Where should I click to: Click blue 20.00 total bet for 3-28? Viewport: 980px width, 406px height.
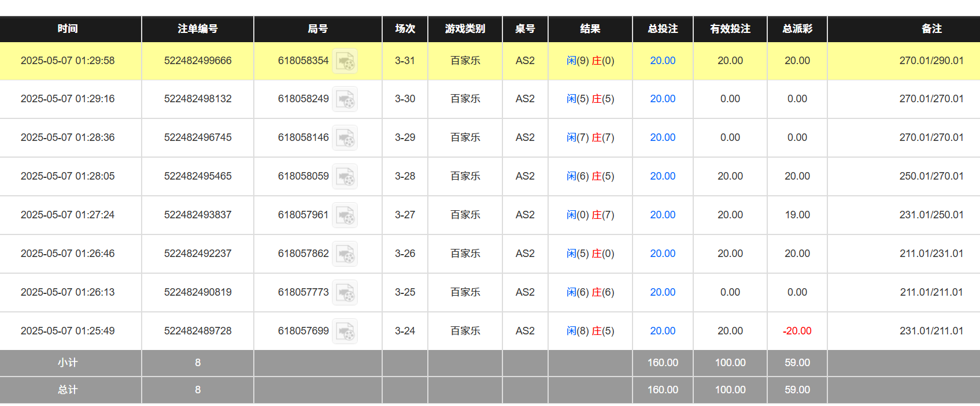tap(663, 176)
